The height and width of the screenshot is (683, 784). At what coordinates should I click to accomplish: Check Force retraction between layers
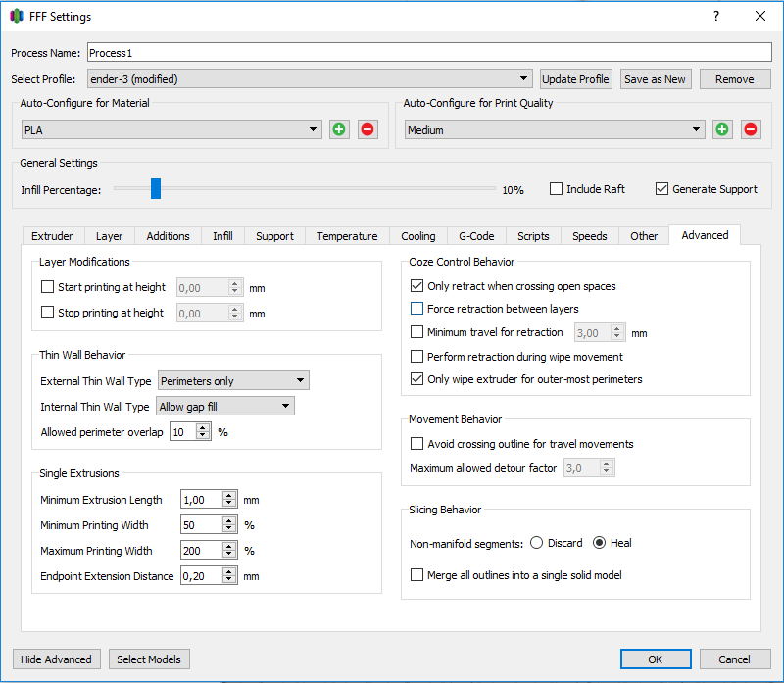(x=416, y=309)
